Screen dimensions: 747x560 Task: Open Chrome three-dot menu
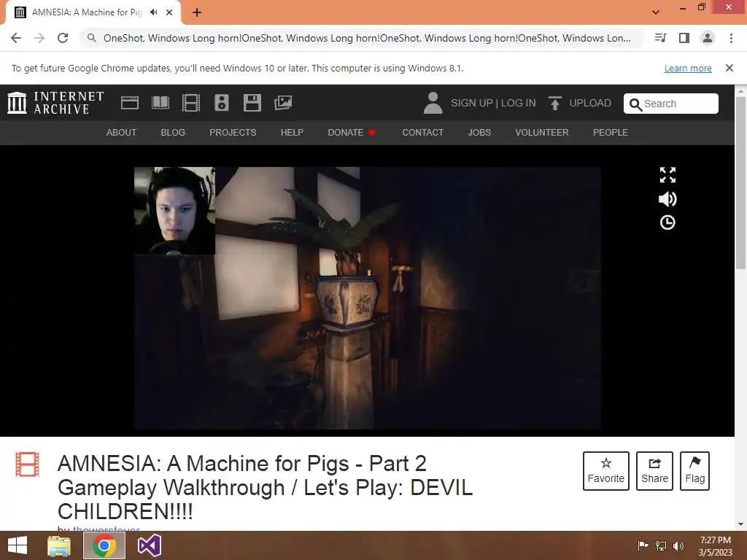731,38
